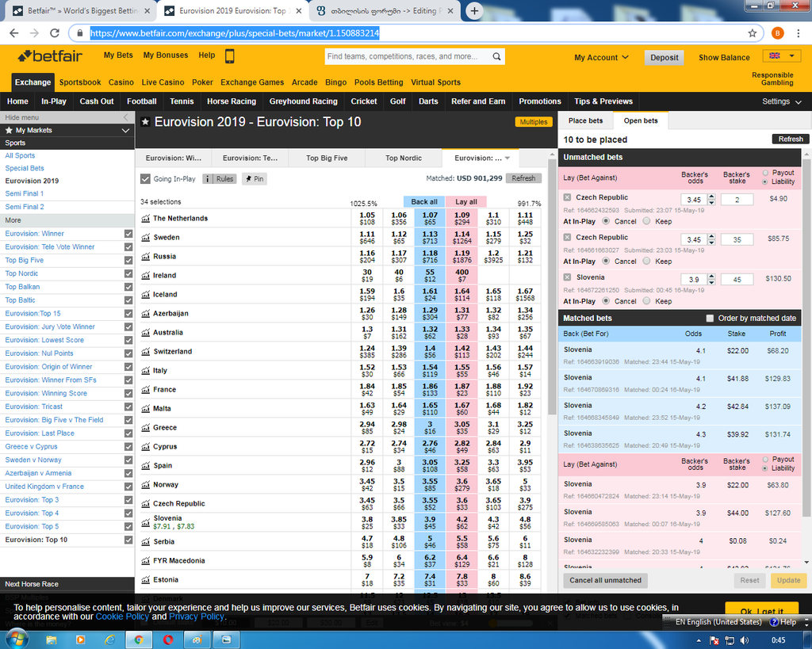Go back with browser back arrow
The image size is (812, 649).
tap(14, 33)
